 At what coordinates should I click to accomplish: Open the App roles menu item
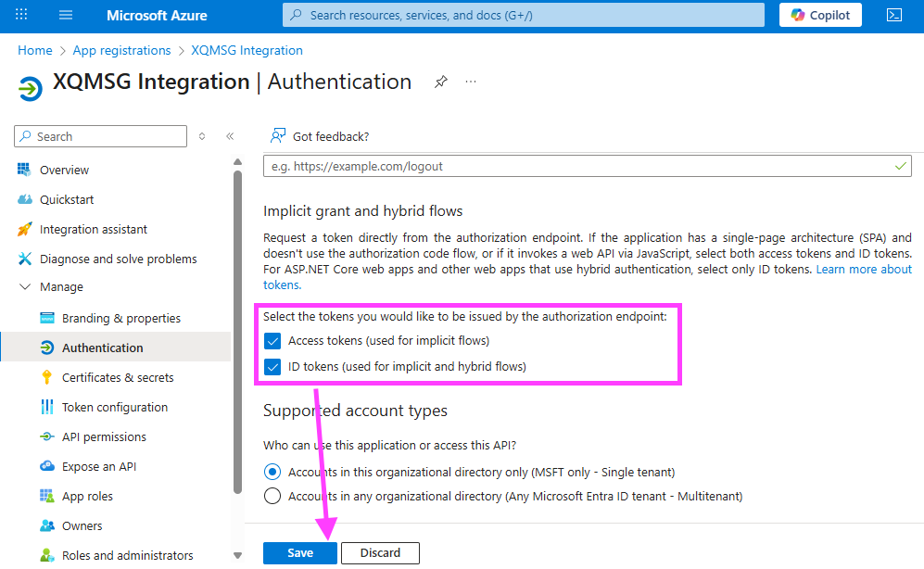[x=87, y=496]
